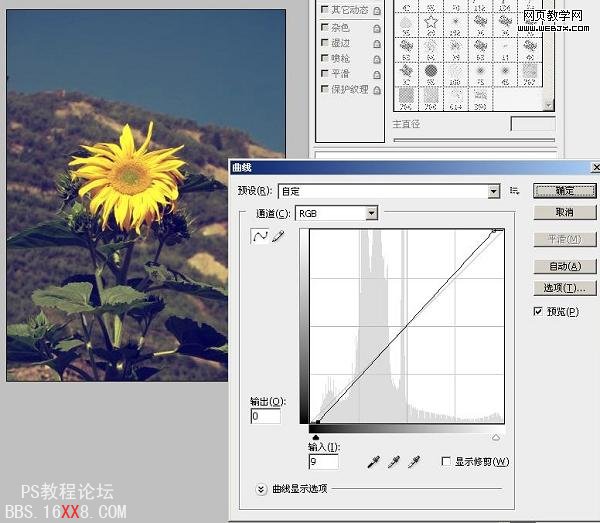Open the 通道 RGB channel dropdown

pyautogui.click(x=371, y=213)
